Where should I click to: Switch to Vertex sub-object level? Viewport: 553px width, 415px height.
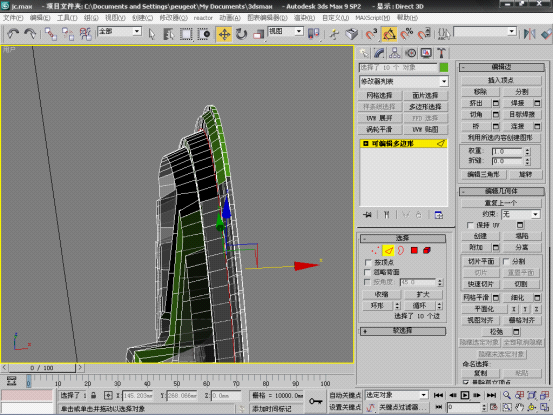point(375,250)
